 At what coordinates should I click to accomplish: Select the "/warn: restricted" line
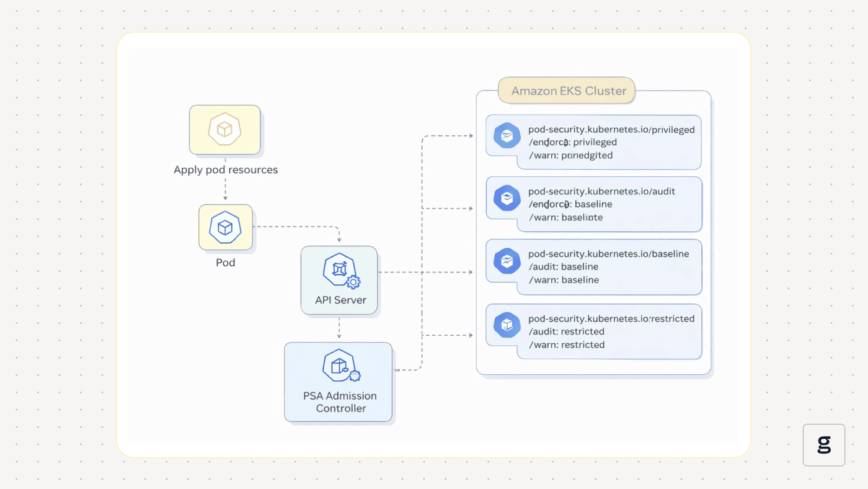[x=567, y=344]
